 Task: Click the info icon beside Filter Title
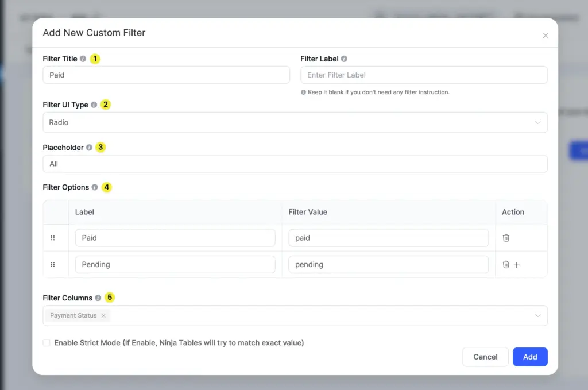coord(83,59)
